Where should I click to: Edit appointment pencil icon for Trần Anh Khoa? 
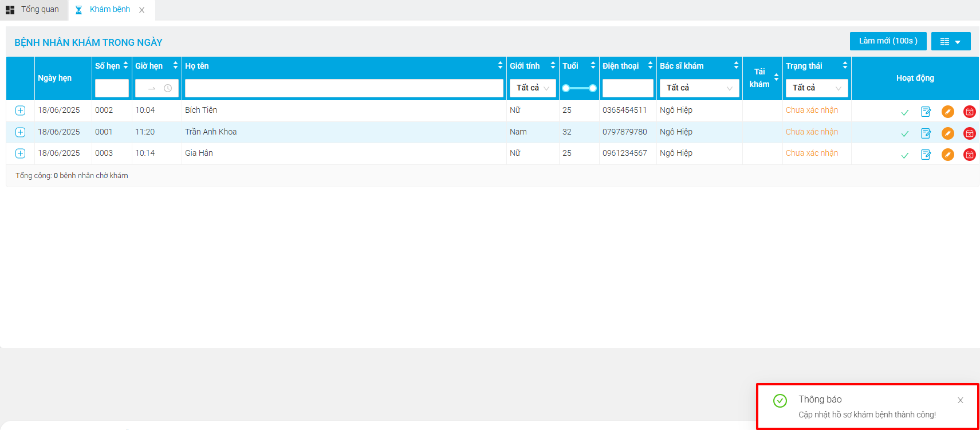point(948,133)
